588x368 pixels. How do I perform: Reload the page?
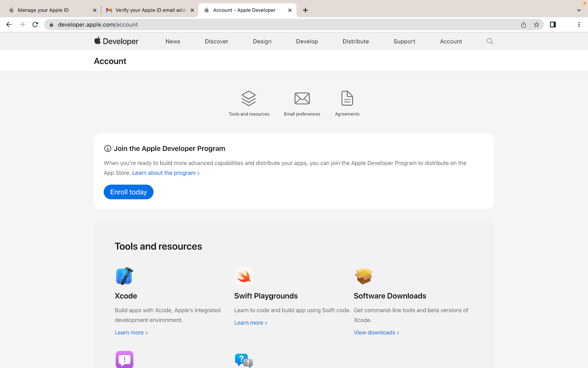(x=35, y=25)
